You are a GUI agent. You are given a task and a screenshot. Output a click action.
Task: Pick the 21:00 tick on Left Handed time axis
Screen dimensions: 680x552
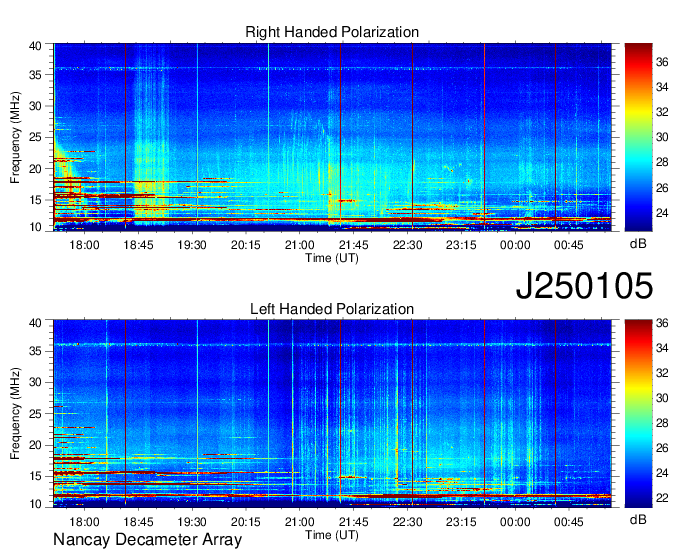300,522
